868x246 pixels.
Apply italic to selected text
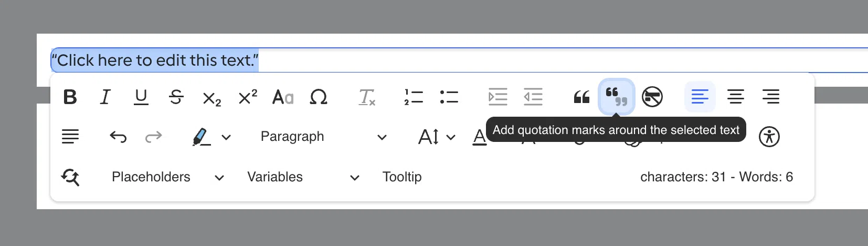coord(105,97)
